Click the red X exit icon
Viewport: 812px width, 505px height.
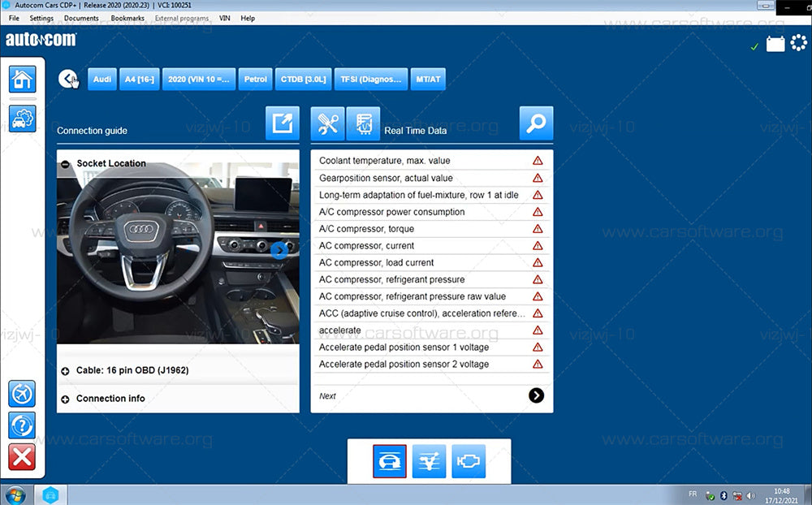tap(22, 457)
